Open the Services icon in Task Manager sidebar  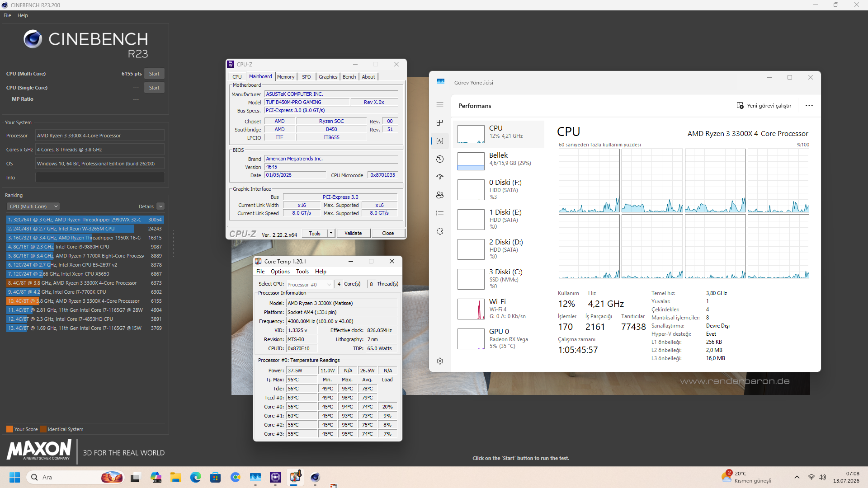[440, 231]
